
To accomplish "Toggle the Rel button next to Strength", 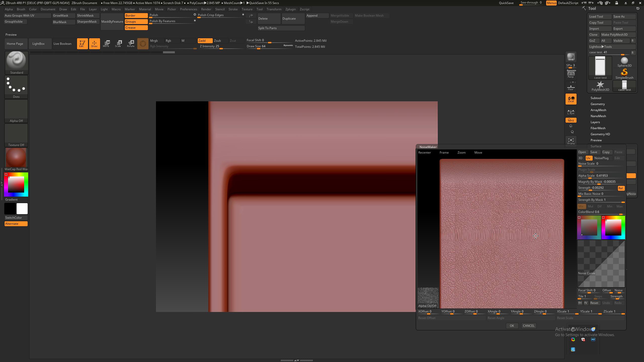I will (x=621, y=188).
